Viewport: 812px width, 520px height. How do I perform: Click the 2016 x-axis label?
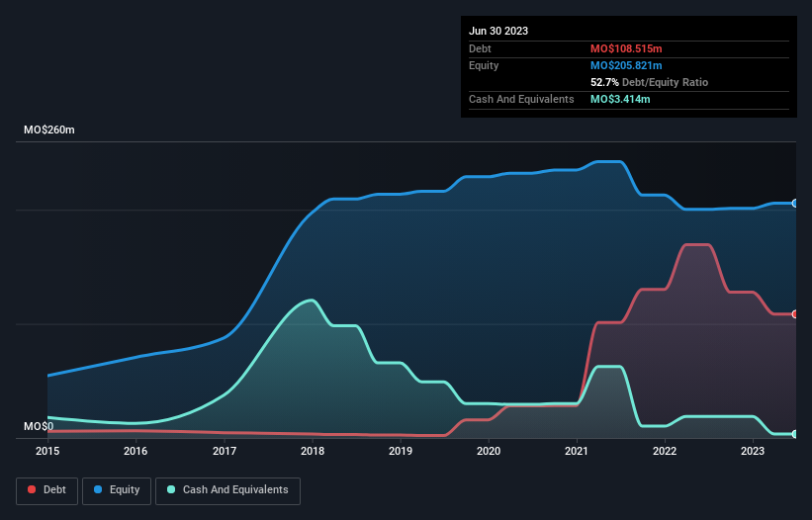pyautogui.click(x=135, y=451)
